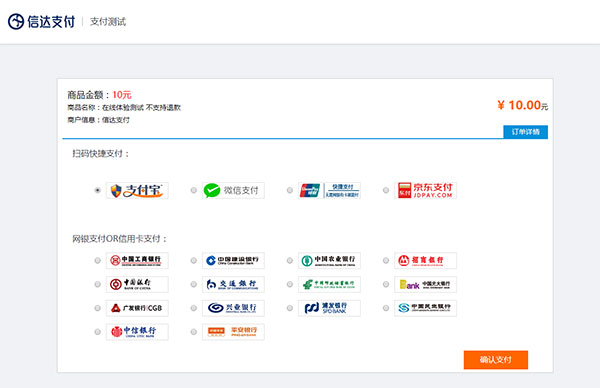Choose the 中国农业银行 logo
The width and height of the screenshot is (600, 388).
pyautogui.click(x=329, y=261)
